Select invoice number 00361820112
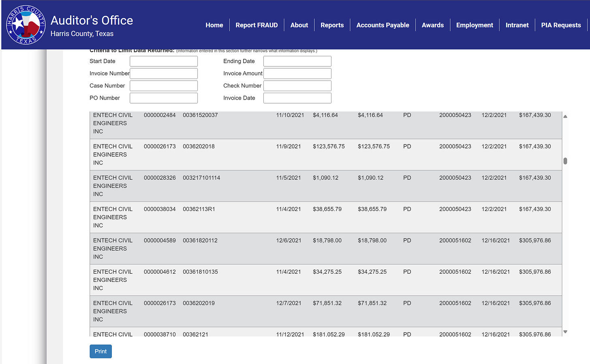The image size is (590, 364). [x=200, y=241]
